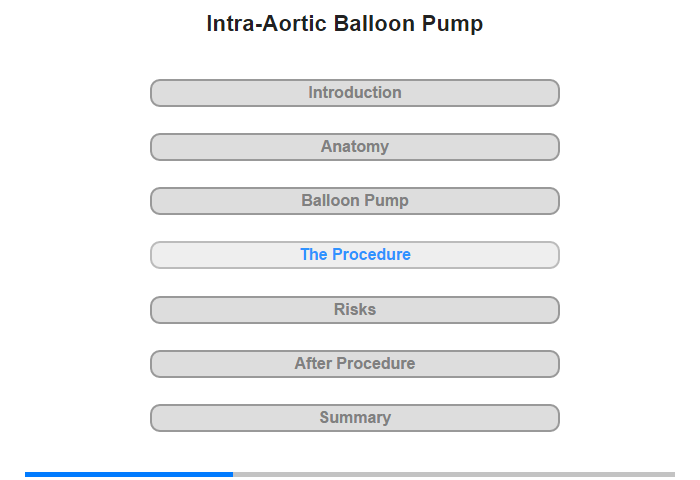Screen dimensions: 700x480
Task: Open The Procedure section
Action: [x=354, y=255]
